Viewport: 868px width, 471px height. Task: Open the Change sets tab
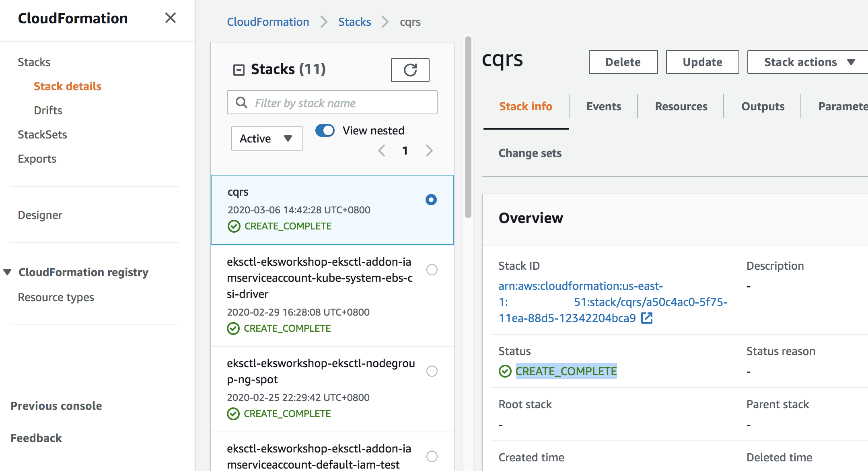[530, 153]
